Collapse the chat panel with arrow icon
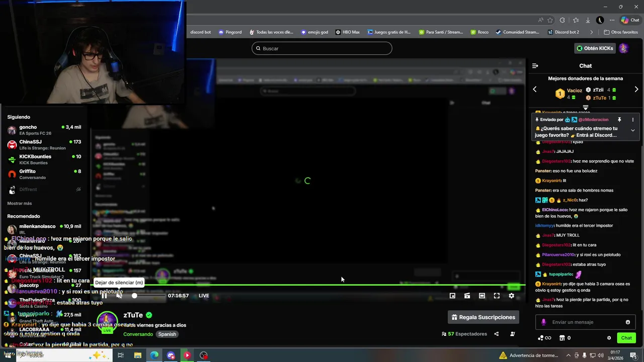 [x=535, y=66]
